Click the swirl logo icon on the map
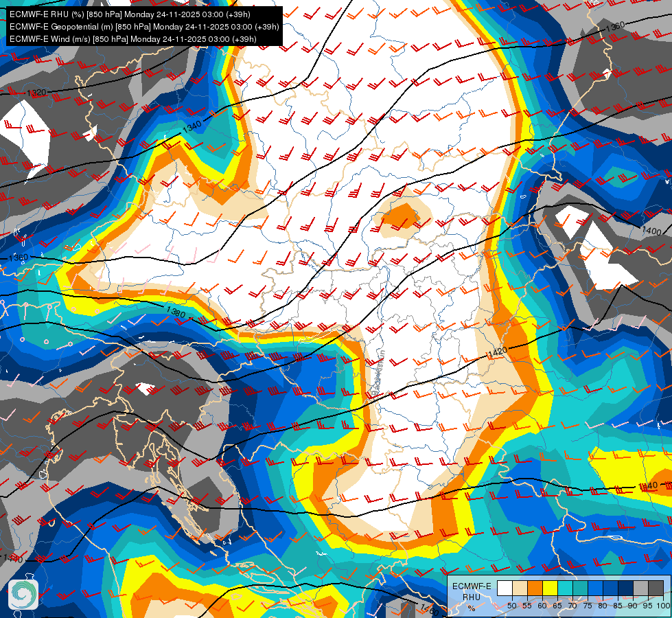The height and width of the screenshot is (618, 672). click(23, 595)
